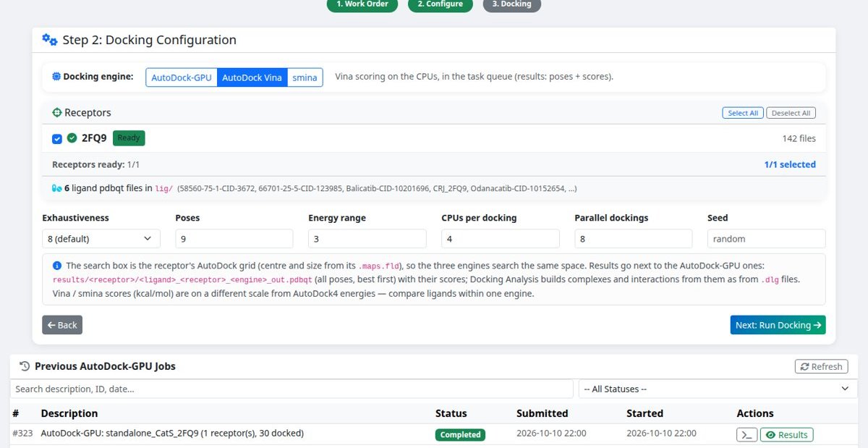Click 2FQ9 receptor name
868x448 pixels.
94,138
